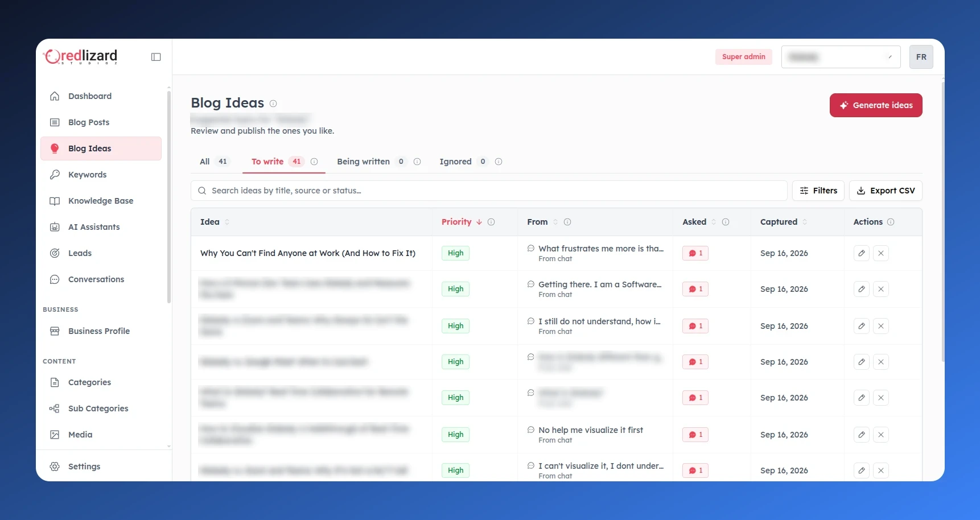Open Conversations page
Screen dimensions: 980x520
[101, 279]
